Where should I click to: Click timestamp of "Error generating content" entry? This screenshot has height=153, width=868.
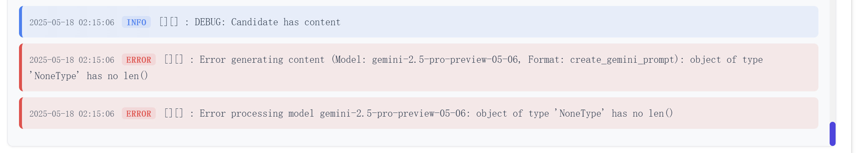click(x=72, y=60)
